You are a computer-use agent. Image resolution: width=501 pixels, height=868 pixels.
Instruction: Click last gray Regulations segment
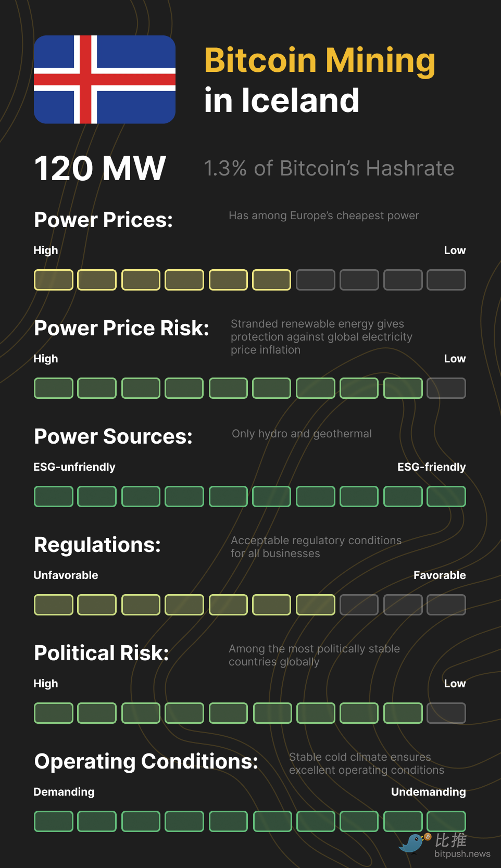(446, 605)
